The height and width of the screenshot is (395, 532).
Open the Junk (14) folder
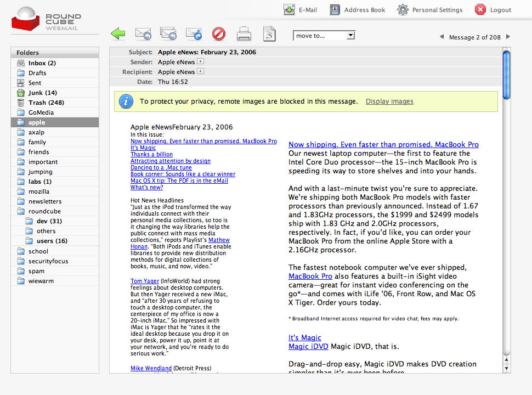pos(55,93)
